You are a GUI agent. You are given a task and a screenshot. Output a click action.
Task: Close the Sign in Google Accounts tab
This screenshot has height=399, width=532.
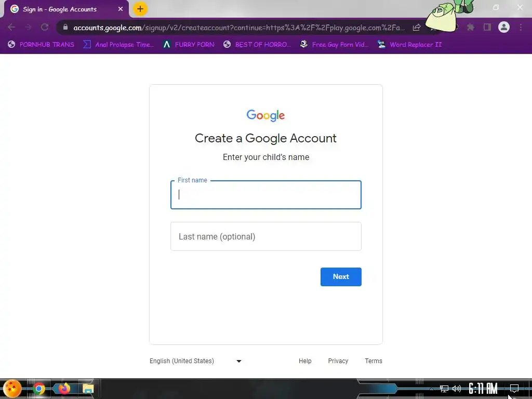coord(121,9)
